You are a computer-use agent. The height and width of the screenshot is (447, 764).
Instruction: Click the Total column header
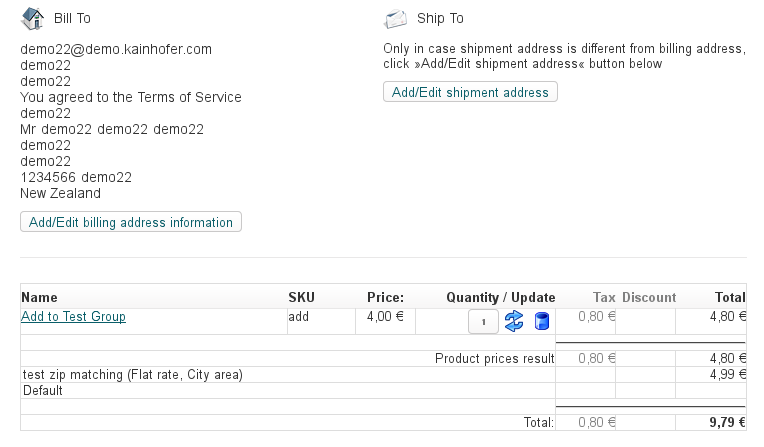point(730,297)
